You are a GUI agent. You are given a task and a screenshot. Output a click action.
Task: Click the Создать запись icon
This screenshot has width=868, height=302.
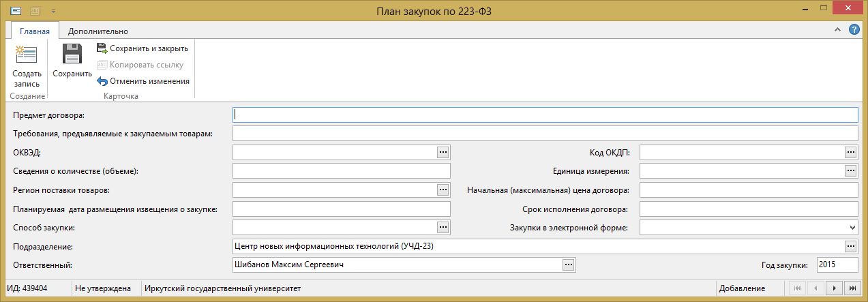tap(27, 55)
